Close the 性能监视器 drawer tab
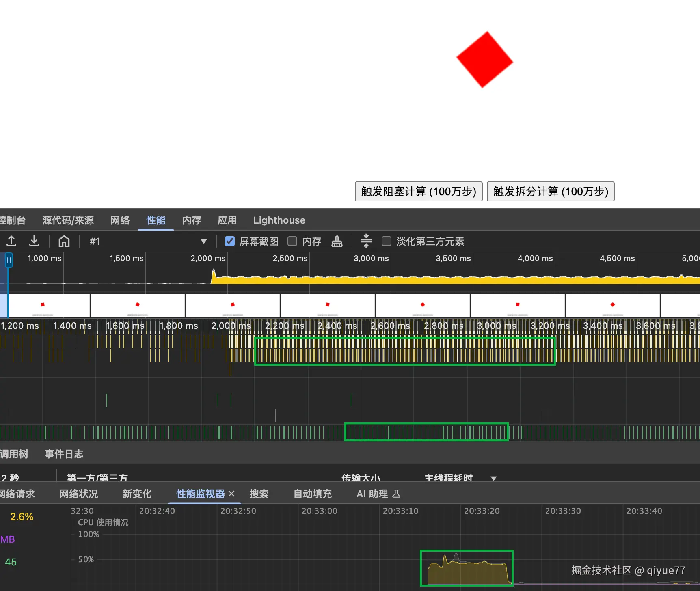The width and height of the screenshot is (700, 591). click(x=231, y=494)
